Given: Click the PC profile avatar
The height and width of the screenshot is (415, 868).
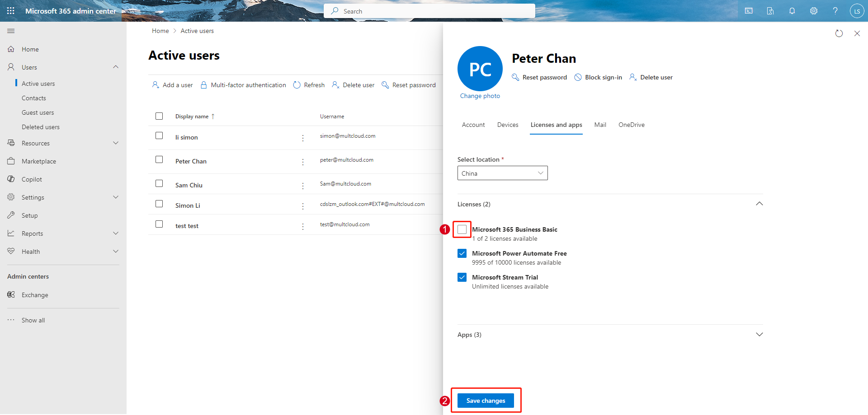Looking at the screenshot, I should 480,69.
